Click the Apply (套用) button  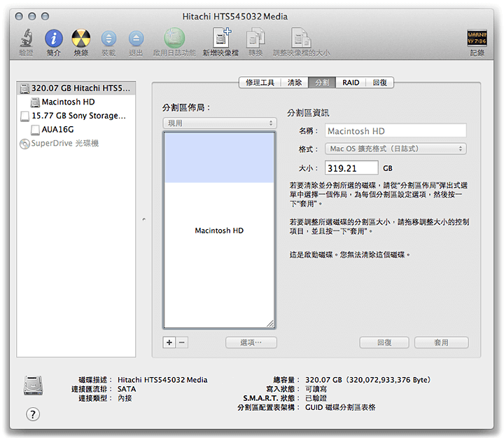coord(441,343)
